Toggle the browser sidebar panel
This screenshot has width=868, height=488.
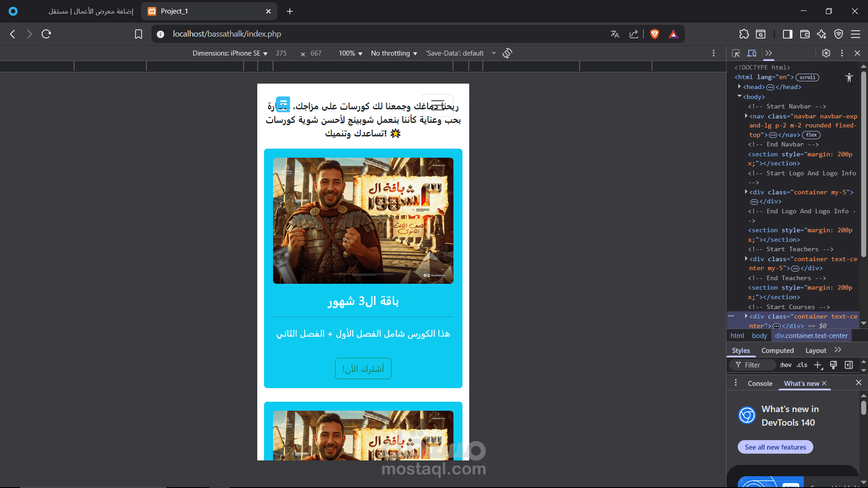coord(788,34)
